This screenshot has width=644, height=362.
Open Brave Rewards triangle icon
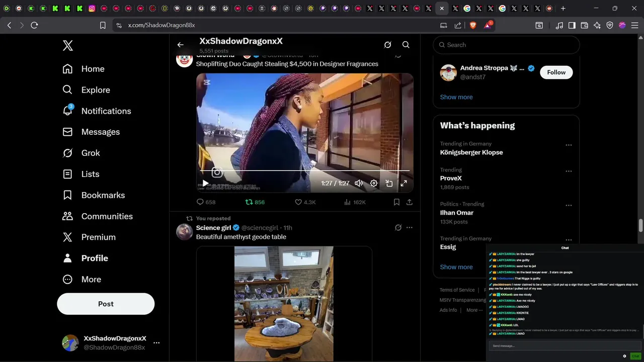coord(488,25)
